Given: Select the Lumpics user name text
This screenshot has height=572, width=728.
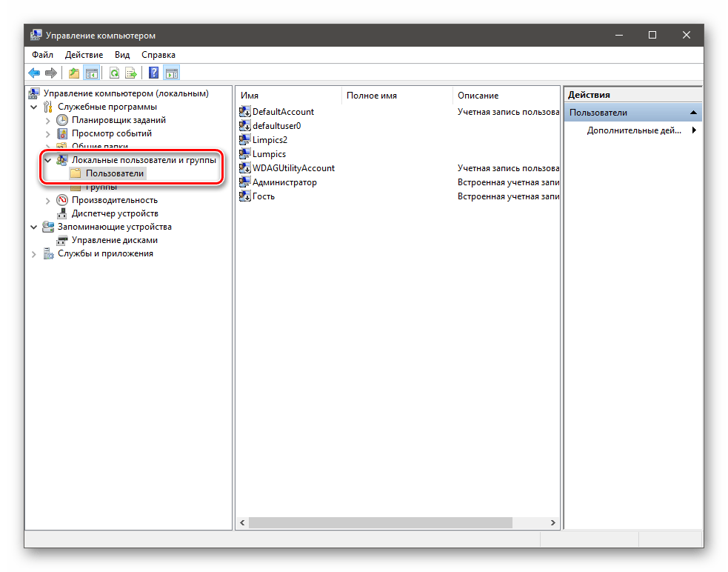Looking at the screenshot, I should [269, 154].
